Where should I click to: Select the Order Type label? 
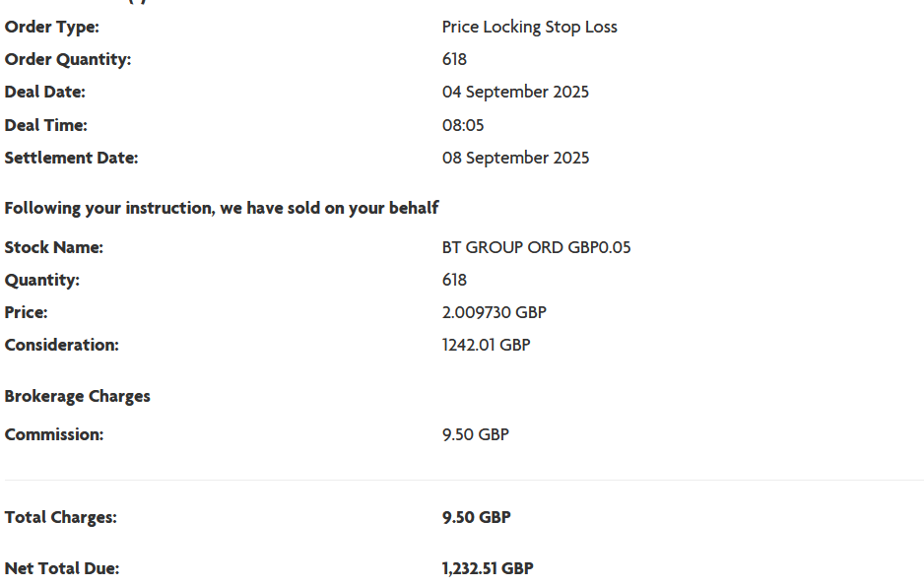tap(52, 27)
